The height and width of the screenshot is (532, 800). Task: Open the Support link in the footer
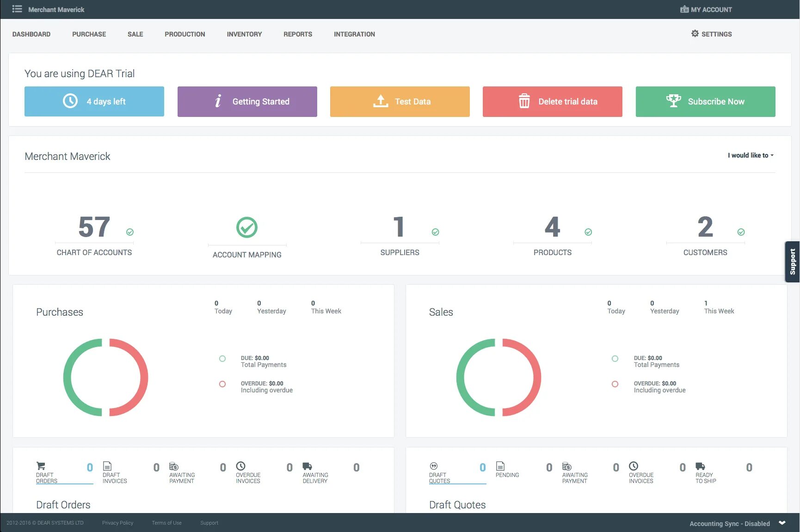coord(209,523)
